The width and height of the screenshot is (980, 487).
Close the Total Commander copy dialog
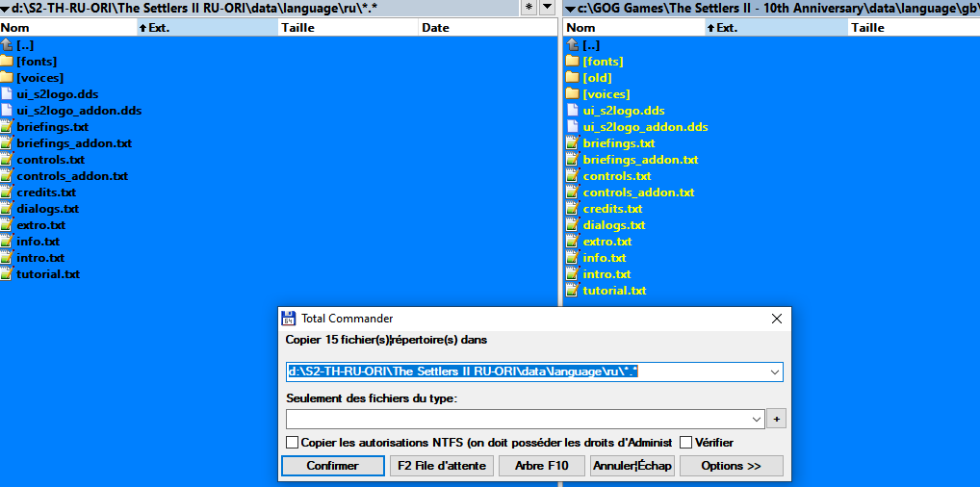[x=776, y=319]
